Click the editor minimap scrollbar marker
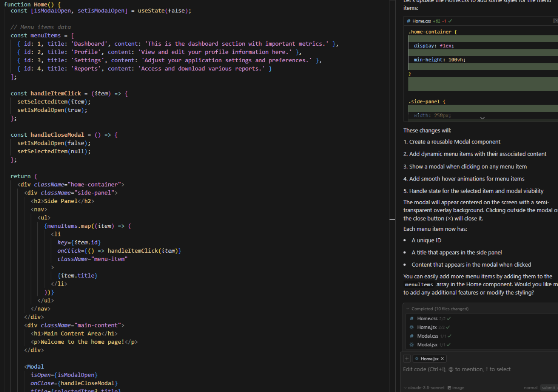Screen dimensions: 558x392 (x=392, y=219)
